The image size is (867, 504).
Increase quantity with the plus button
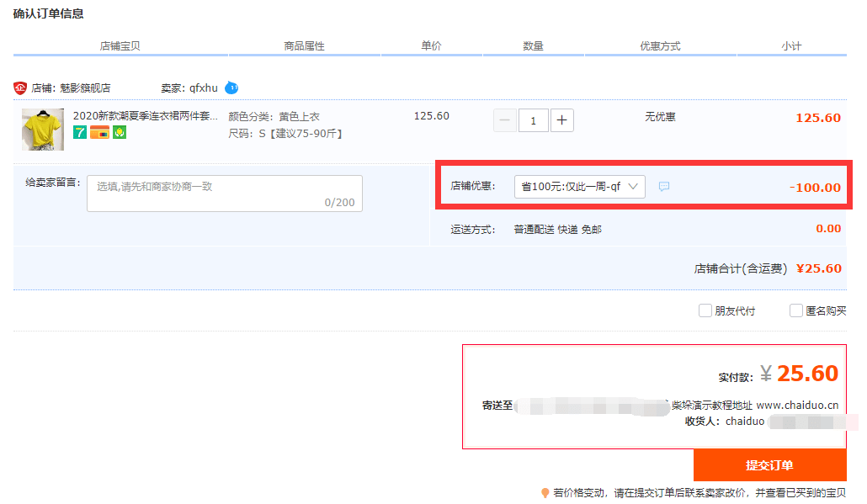[561, 120]
